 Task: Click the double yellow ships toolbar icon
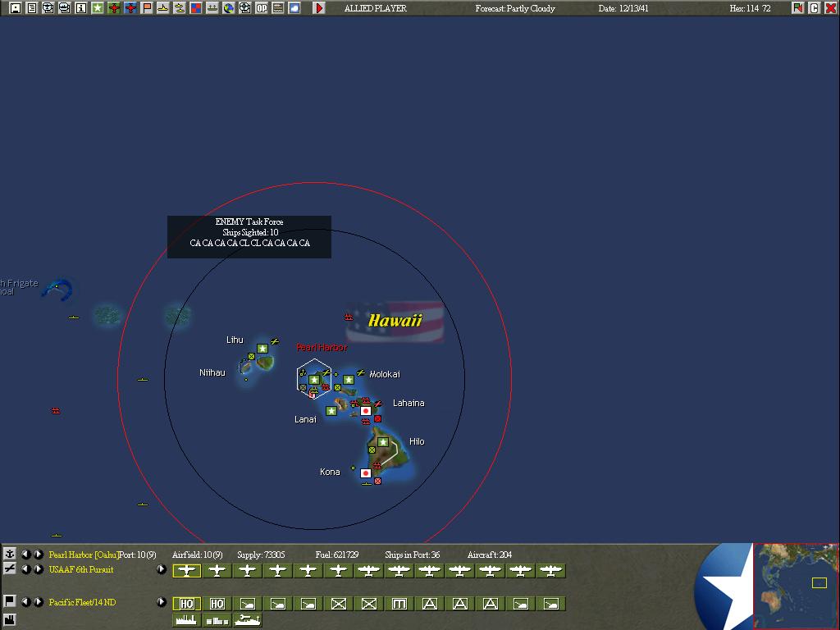point(180,8)
